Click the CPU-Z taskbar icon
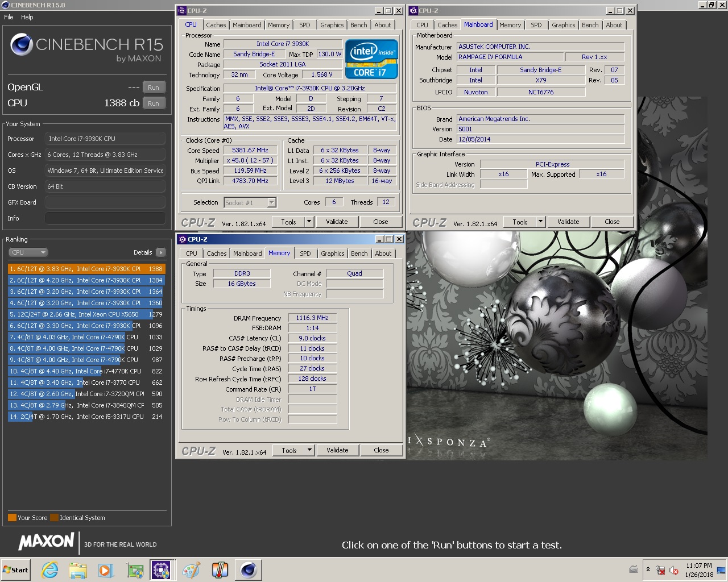 pyautogui.click(x=160, y=569)
